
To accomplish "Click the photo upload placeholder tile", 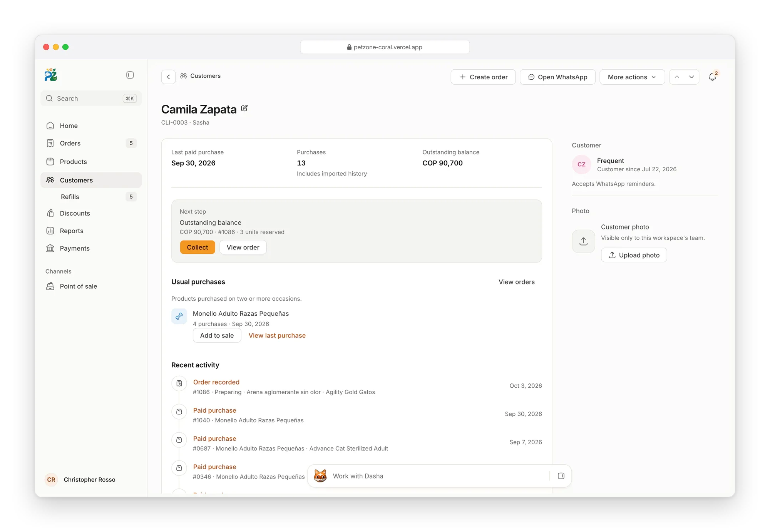I will tap(583, 241).
